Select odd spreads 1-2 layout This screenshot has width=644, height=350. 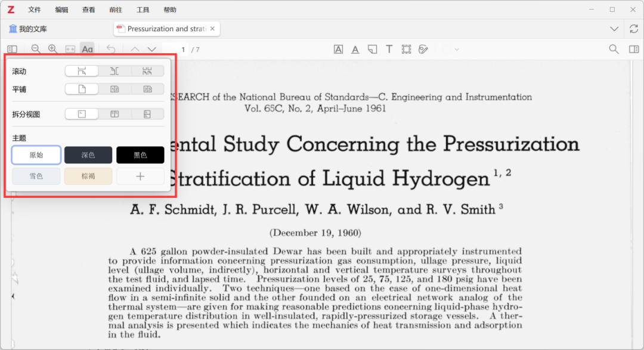pyautogui.click(x=114, y=89)
